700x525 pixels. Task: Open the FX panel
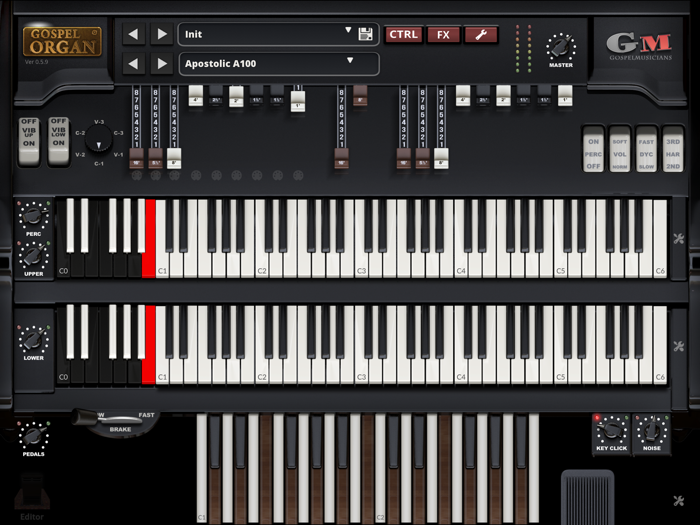pos(443,34)
